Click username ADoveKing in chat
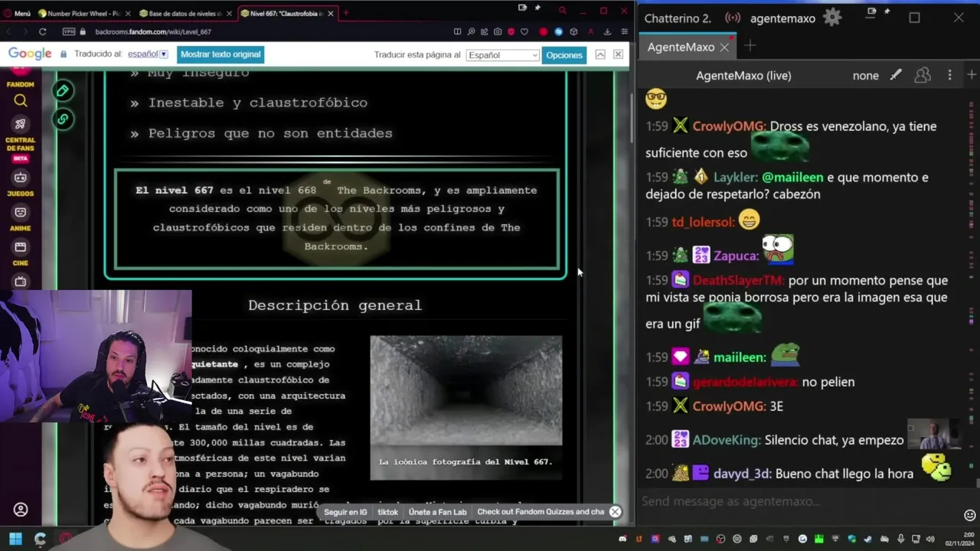Screen dimensions: 980x551 pyautogui.click(x=726, y=441)
